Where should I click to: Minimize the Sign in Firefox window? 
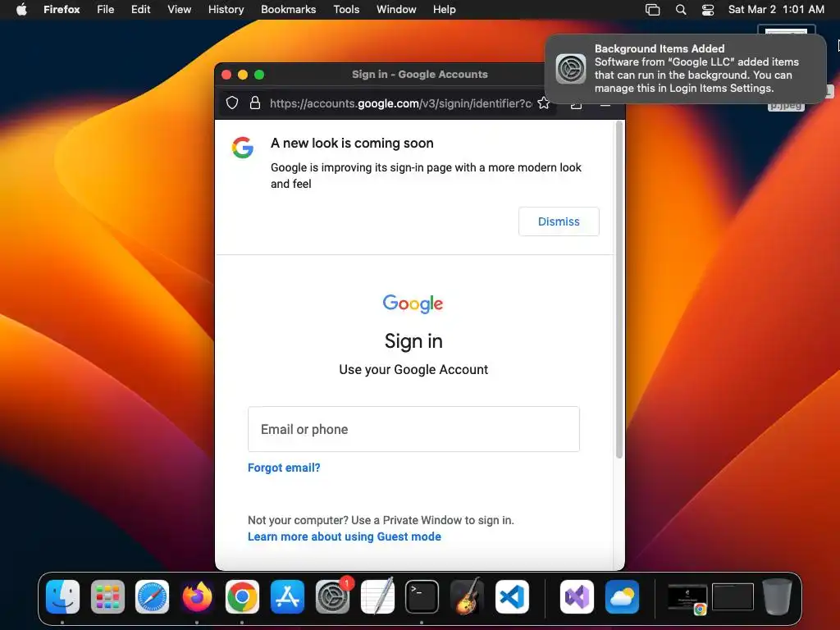click(x=243, y=75)
